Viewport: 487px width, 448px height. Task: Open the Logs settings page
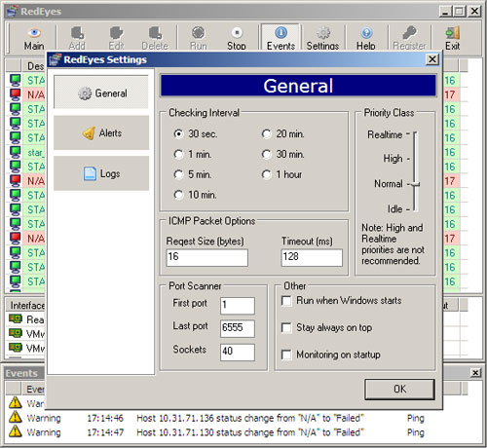tap(101, 173)
